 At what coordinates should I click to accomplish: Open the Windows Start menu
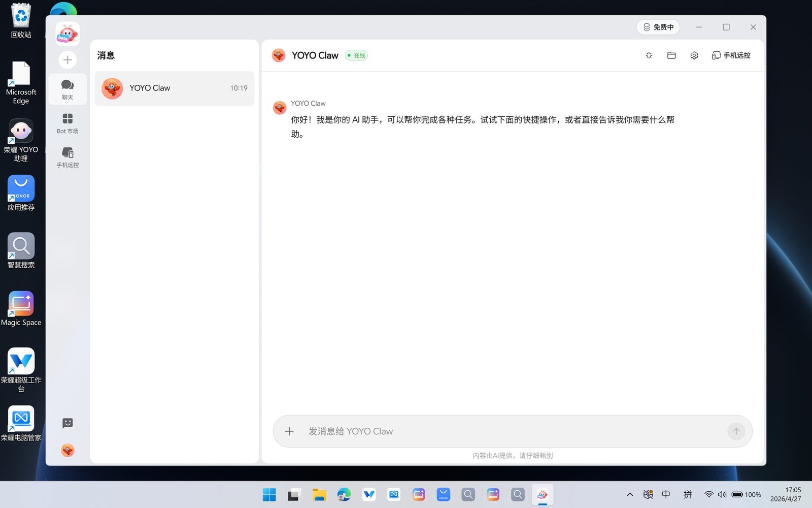coord(269,494)
